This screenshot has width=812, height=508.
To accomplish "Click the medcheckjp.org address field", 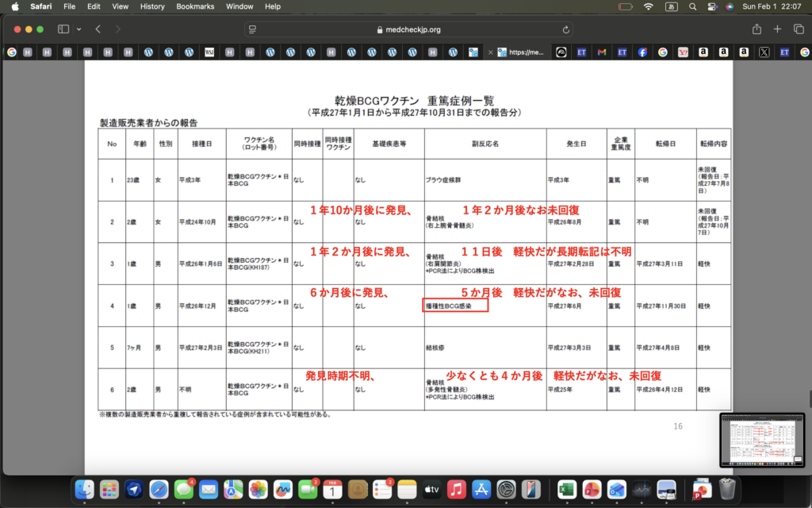I will (408, 29).
